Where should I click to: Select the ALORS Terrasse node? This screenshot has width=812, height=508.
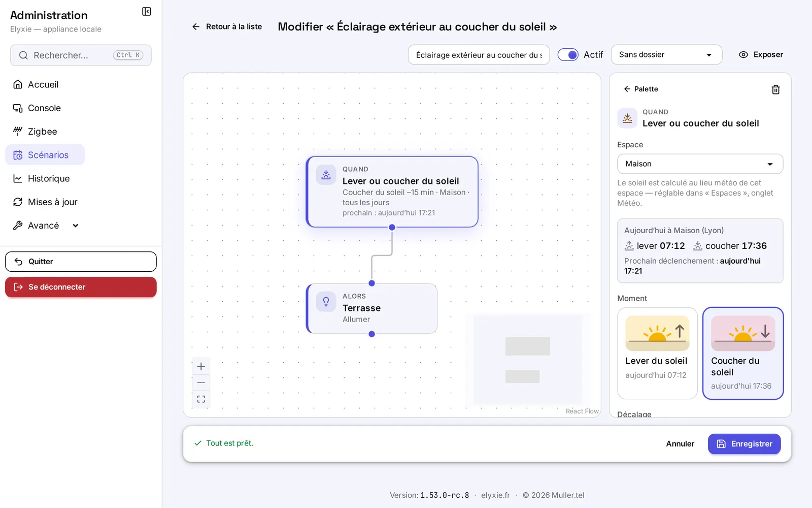click(372, 308)
